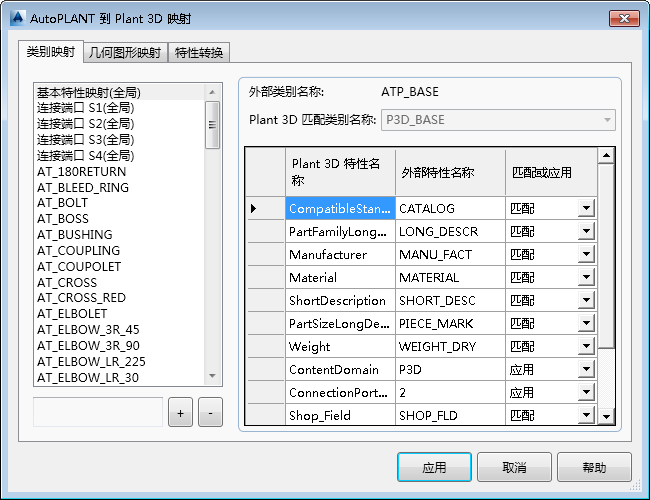Select 连接端口 S3(全局) list entry

(120, 140)
